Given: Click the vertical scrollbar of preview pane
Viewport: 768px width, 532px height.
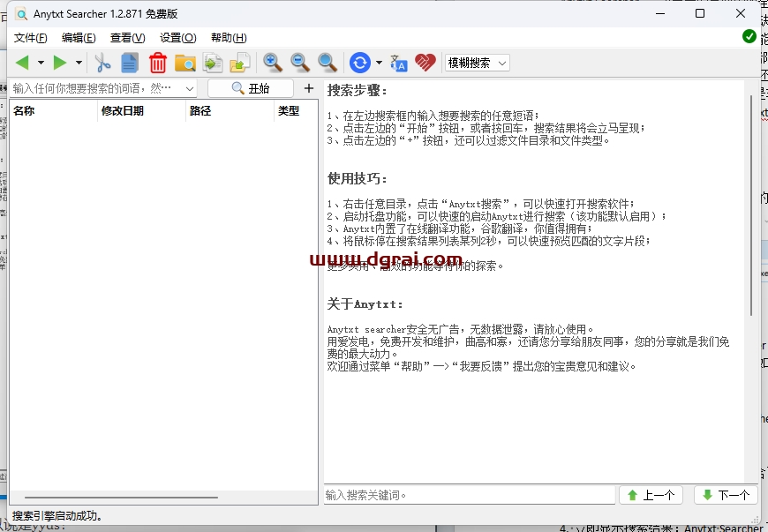Looking at the screenshot, I should coord(751,206).
